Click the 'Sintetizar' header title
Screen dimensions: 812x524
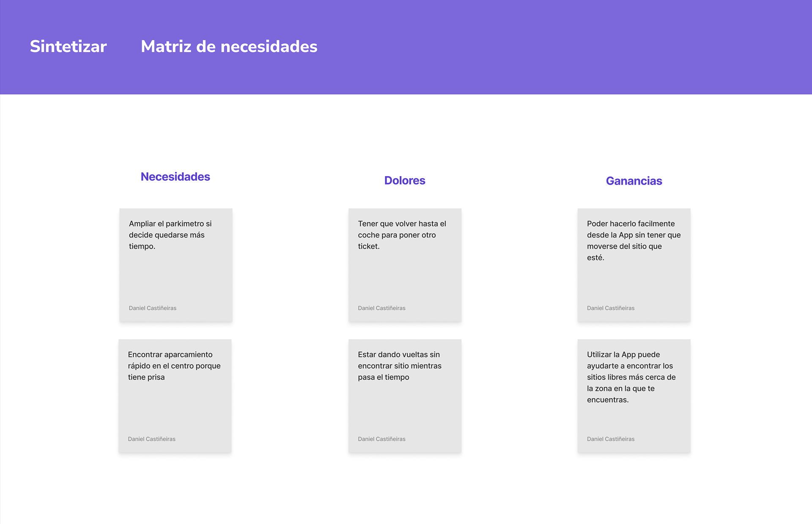pyautogui.click(x=68, y=47)
